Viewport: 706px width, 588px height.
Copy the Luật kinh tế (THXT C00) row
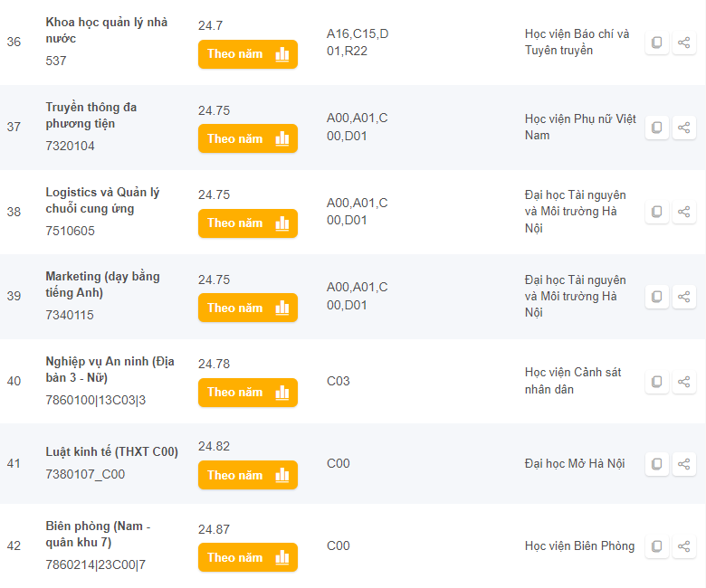coord(657,464)
